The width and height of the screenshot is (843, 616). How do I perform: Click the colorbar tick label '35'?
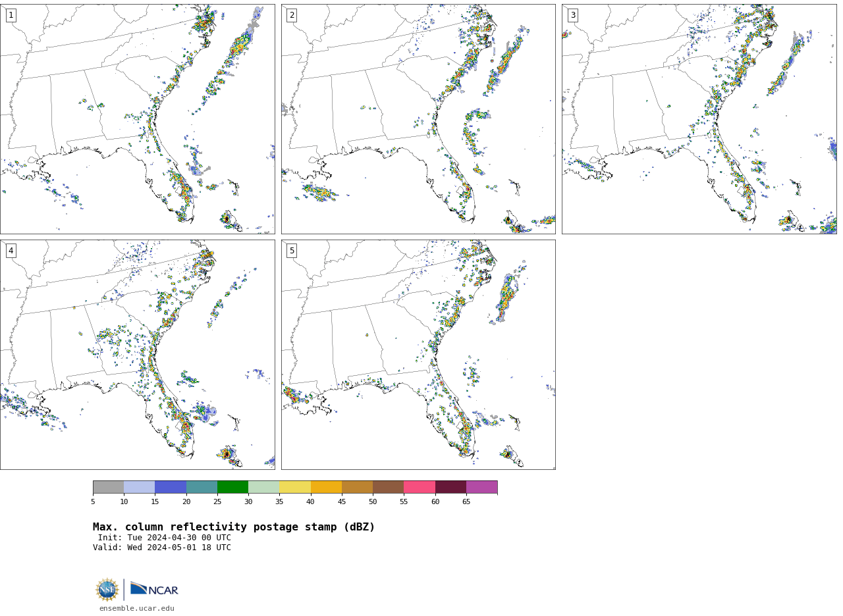click(x=279, y=502)
